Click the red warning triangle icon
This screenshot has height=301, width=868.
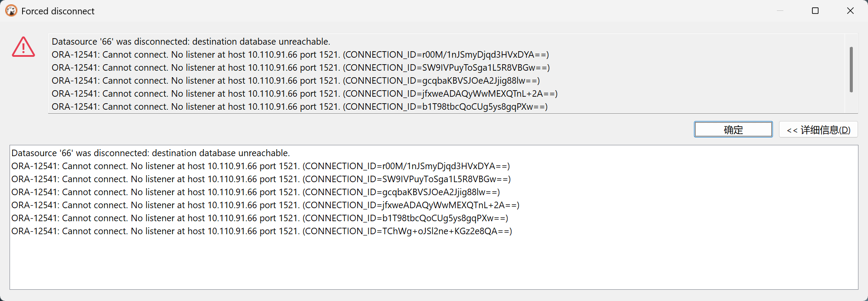[x=23, y=47]
